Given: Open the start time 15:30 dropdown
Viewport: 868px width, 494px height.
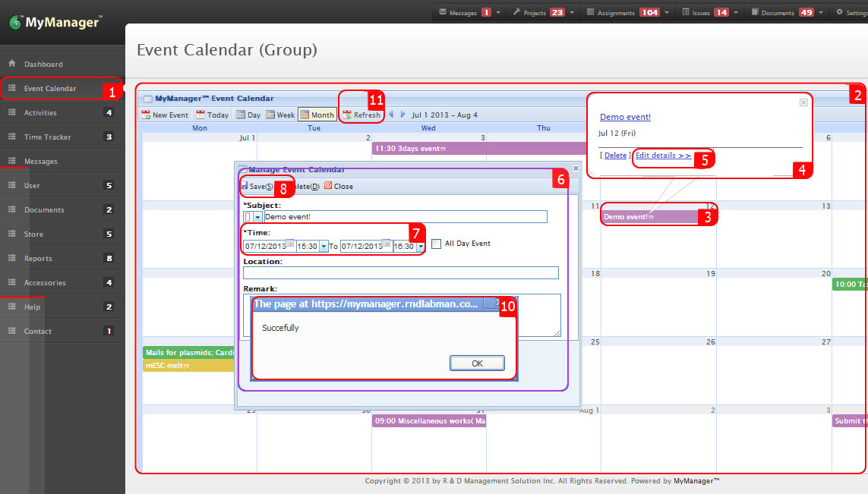Looking at the screenshot, I should click(324, 247).
